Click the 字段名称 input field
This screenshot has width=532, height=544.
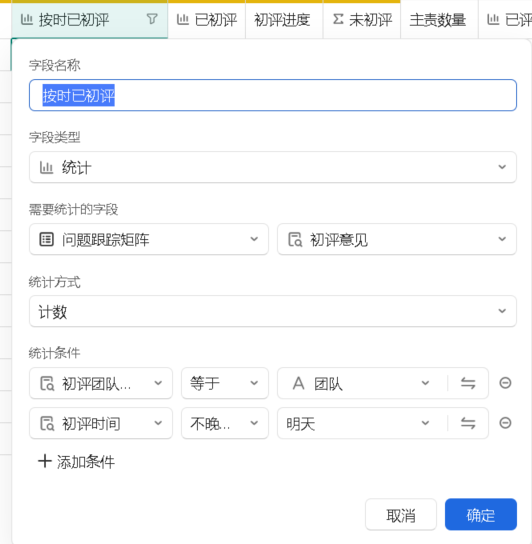coord(273,95)
